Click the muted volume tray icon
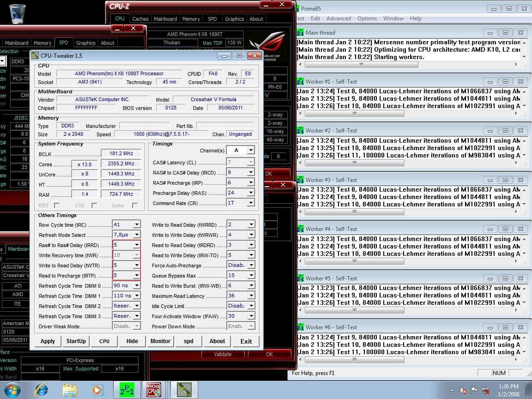Screen dimensions: 532x399 click(x=463, y=391)
